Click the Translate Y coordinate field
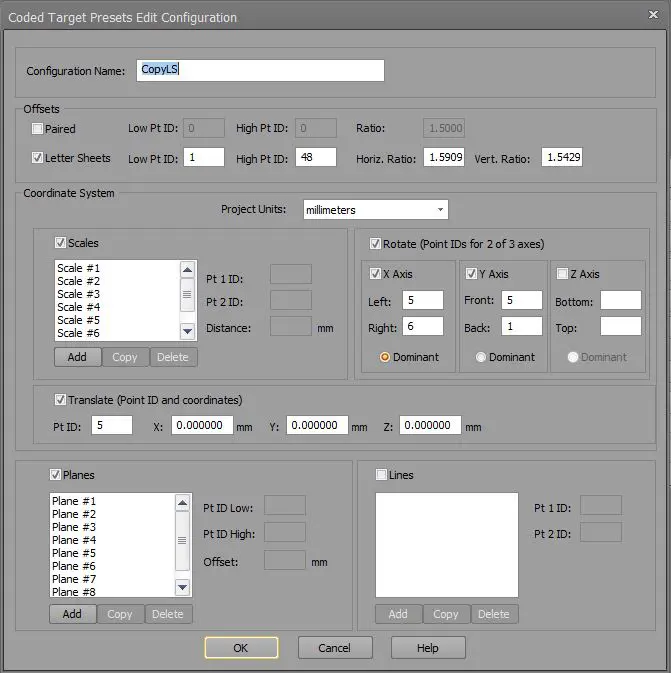Screen dimensions: 671x673 (x=317, y=425)
